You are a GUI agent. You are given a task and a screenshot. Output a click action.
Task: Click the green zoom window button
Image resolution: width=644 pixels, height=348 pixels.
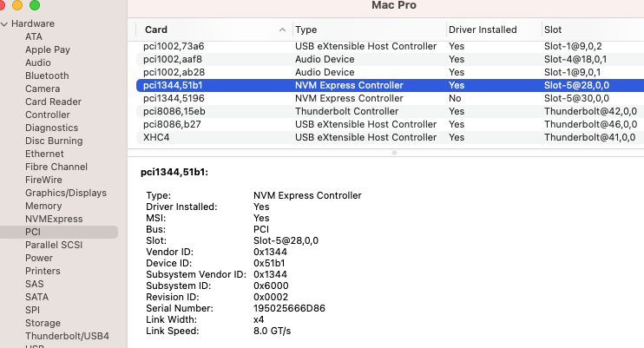[35, 5]
